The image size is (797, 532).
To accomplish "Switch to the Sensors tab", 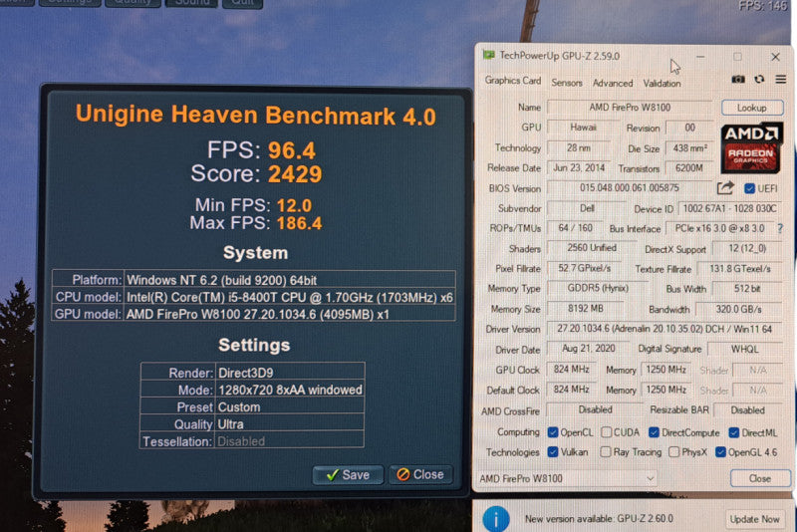I will 567,83.
